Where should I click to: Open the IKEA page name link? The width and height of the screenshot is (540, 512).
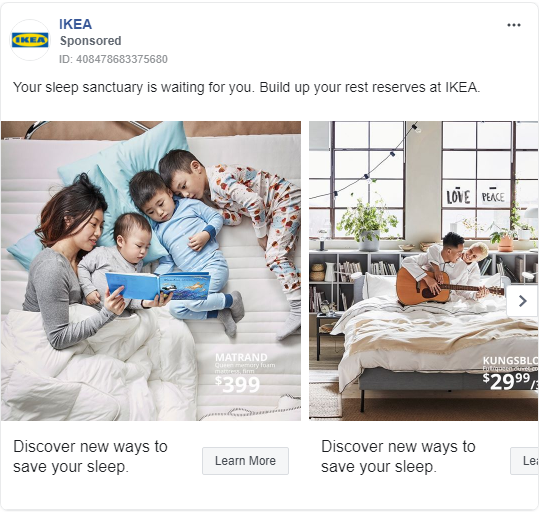[75, 24]
